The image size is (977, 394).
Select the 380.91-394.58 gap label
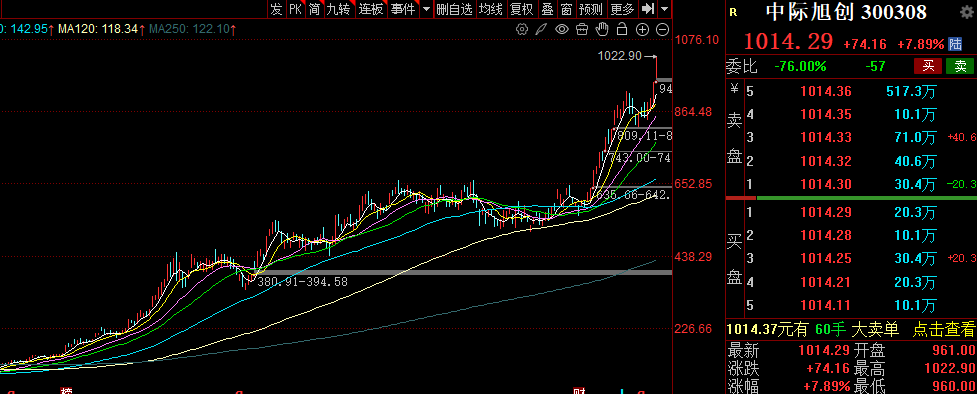(x=303, y=281)
